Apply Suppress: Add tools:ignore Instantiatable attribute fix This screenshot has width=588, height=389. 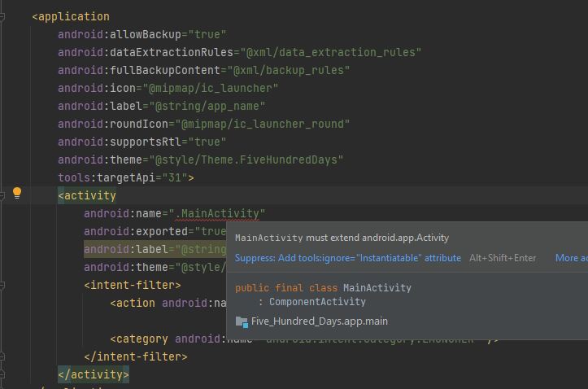point(347,258)
